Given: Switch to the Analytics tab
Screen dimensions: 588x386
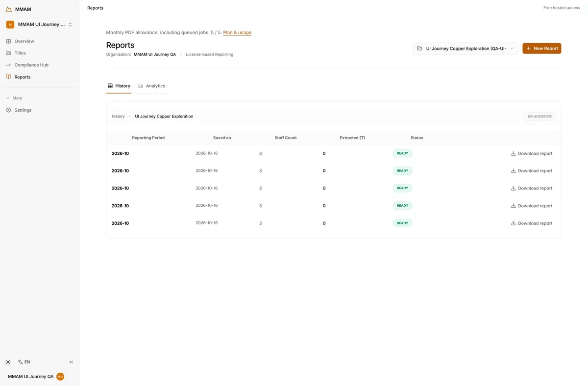Looking at the screenshot, I should (x=152, y=86).
